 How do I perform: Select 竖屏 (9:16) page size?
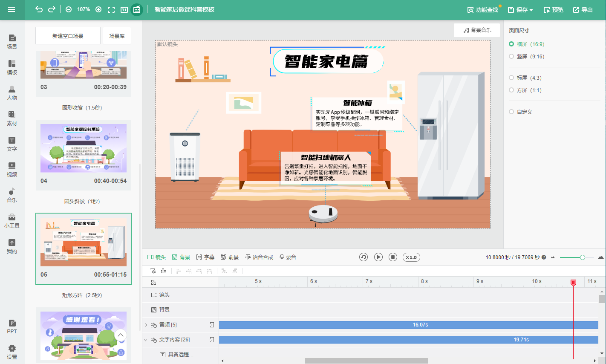tap(526, 56)
